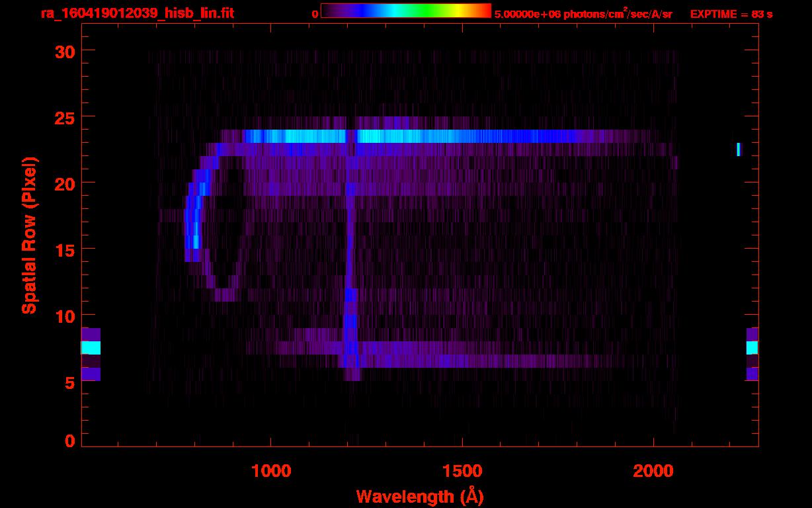This screenshot has width=812, height=508.
Task: Click the Spatial Row (Pixel) y-axis title
Action: tap(30, 235)
